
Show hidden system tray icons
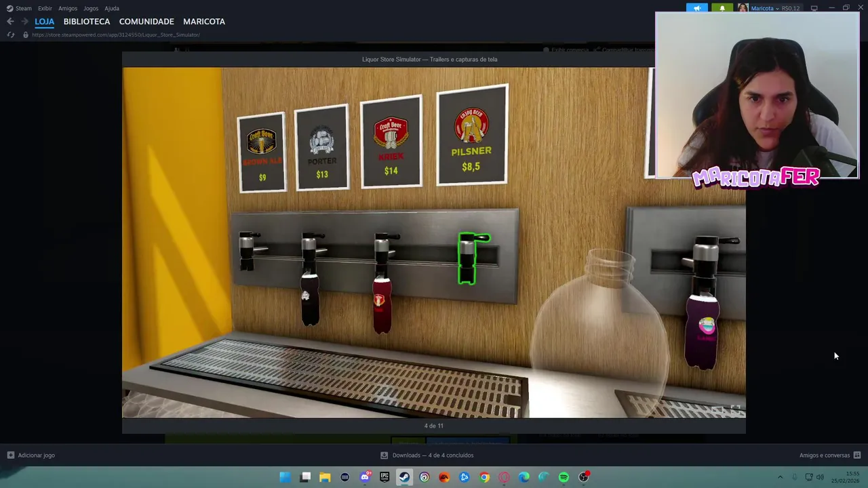[x=780, y=477]
